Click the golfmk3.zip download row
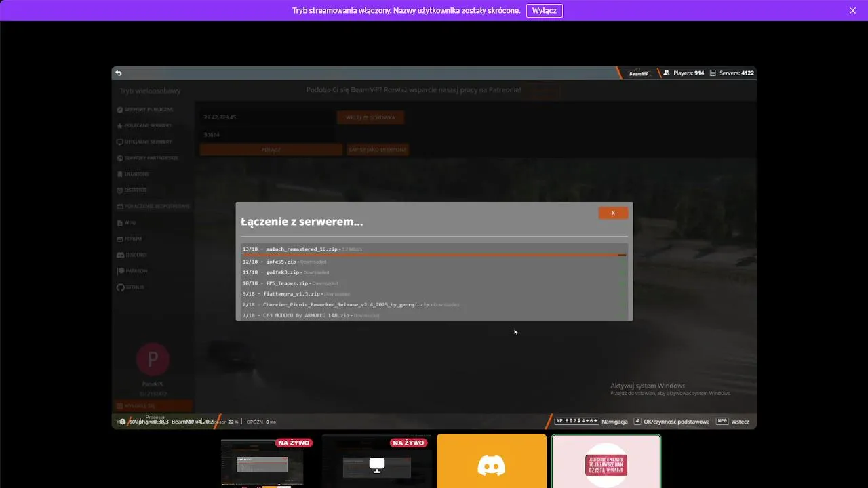Screen dimensions: 868x488 [433, 272]
